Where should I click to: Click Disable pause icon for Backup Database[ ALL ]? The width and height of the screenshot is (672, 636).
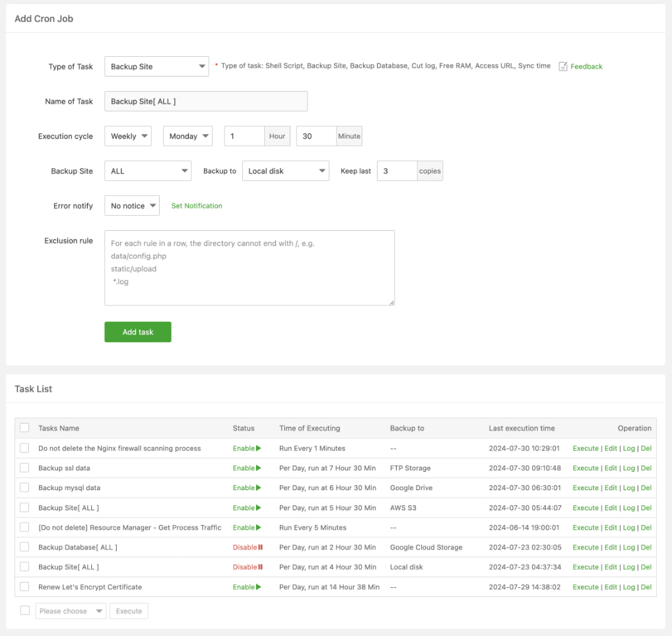coord(261,548)
